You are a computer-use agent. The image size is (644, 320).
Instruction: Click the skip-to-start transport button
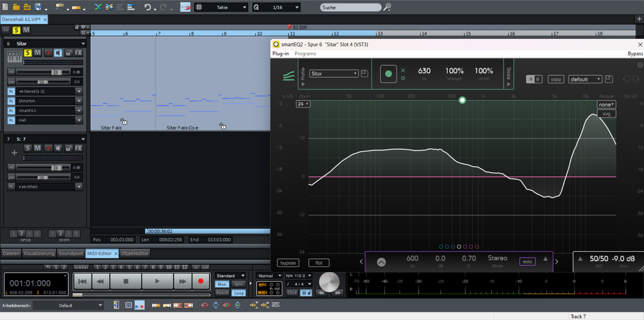(x=83, y=281)
